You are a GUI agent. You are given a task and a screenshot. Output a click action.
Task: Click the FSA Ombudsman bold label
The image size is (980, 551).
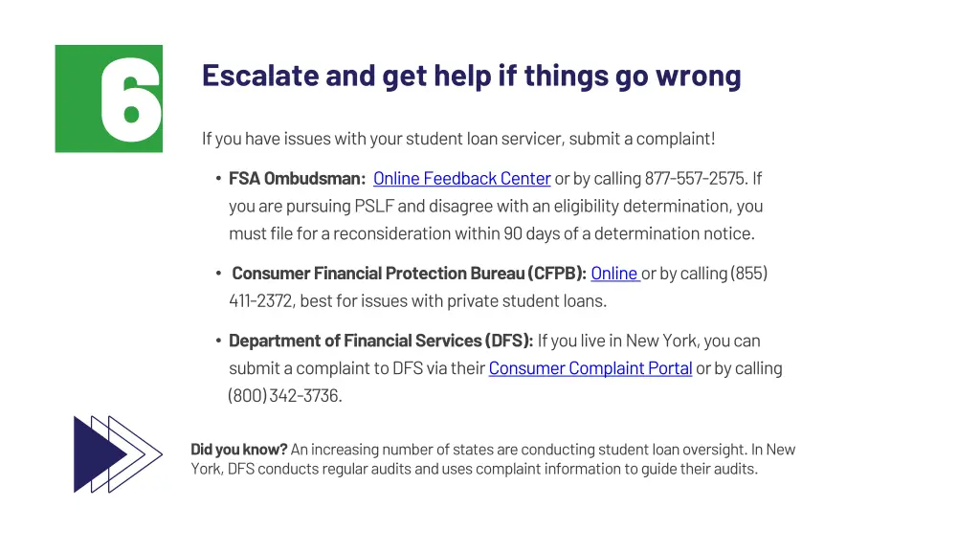(297, 179)
